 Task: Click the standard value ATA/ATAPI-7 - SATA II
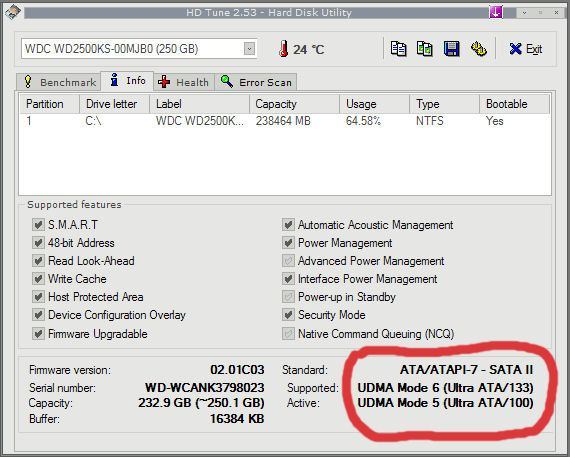[x=466, y=370]
